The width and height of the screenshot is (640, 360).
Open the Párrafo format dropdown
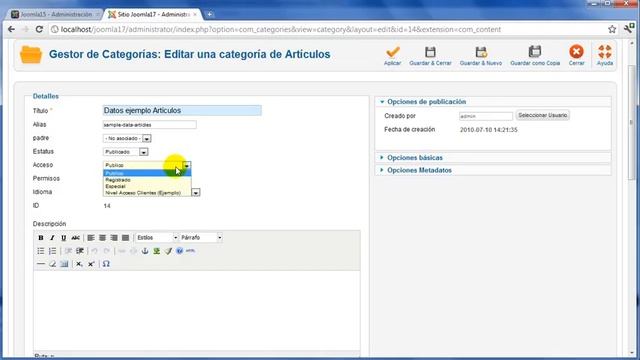201,238
